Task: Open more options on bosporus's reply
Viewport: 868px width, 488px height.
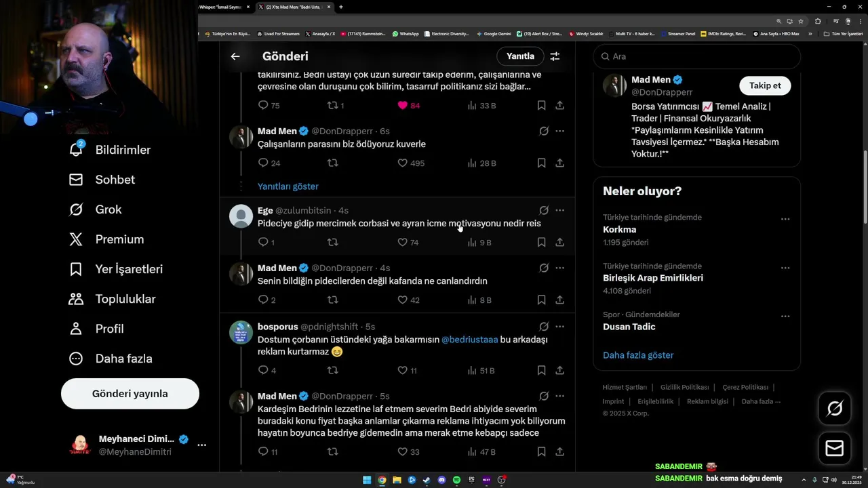Action: click(x=560, y=327)
